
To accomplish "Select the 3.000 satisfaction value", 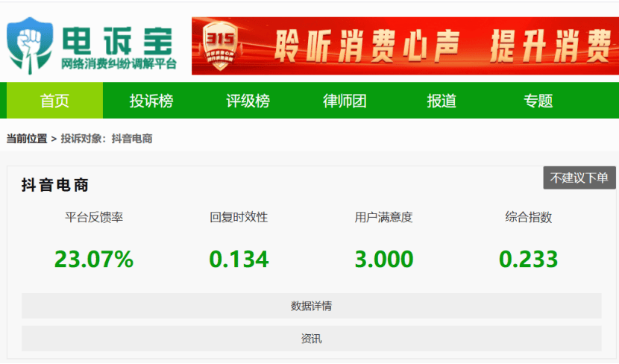I will coord(384,259).
